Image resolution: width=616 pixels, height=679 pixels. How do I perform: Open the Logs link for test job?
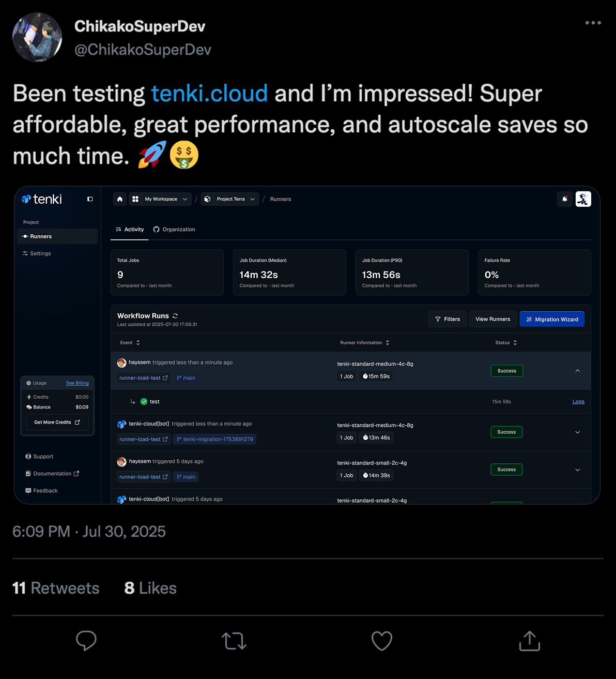pos(578,402)
